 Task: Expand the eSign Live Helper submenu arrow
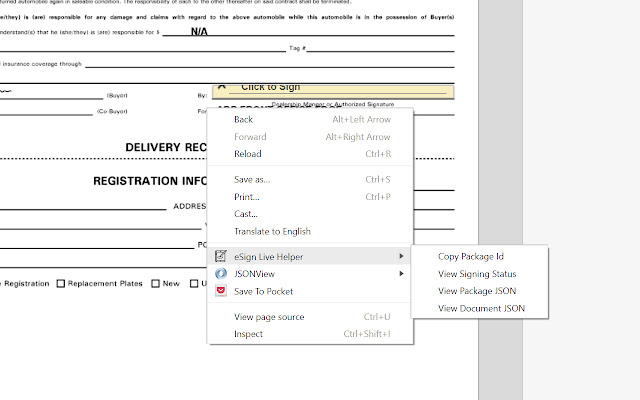pos(401,256)
